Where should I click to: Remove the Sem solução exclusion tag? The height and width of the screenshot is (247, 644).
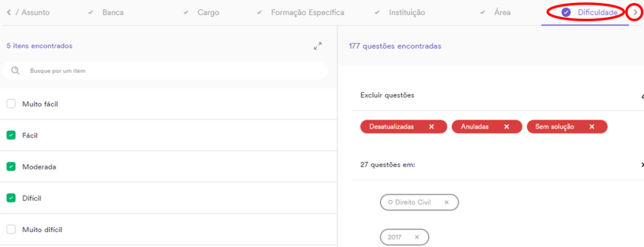click(x=592, y=127)
